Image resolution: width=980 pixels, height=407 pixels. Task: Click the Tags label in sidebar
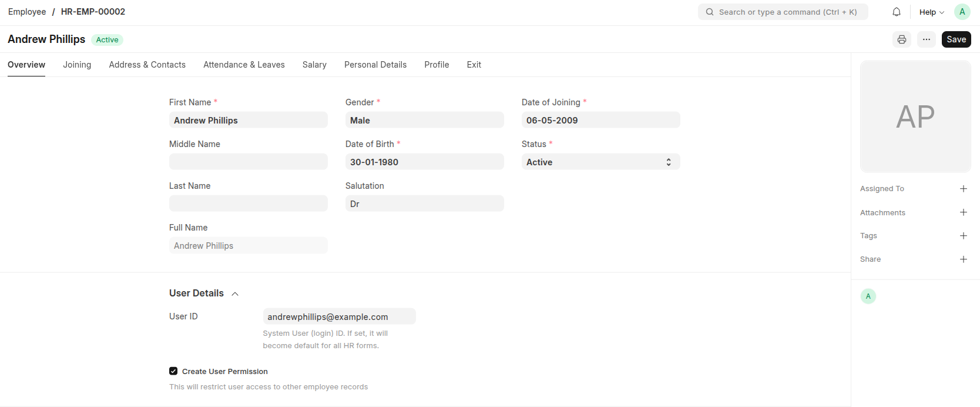point(868,236)
